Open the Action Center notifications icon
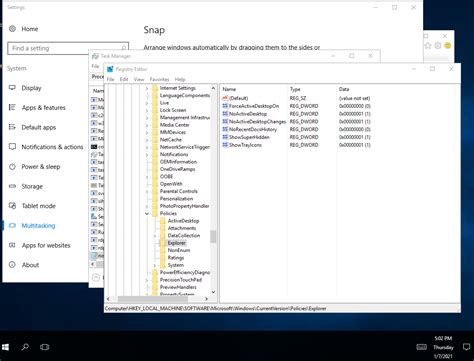 [466, 347]
